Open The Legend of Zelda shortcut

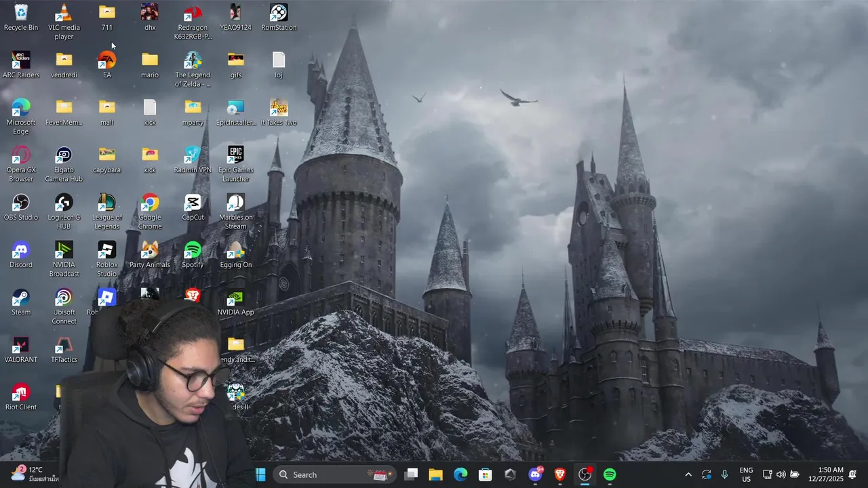pyautogui.click(x=193, y=69)
